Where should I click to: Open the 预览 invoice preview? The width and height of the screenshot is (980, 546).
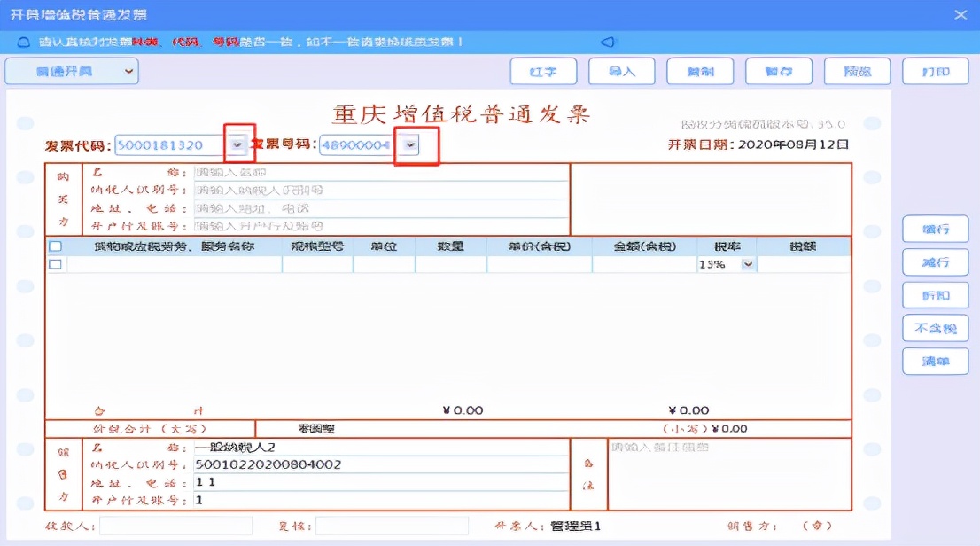pyautogui.click(x=856, y=72)
